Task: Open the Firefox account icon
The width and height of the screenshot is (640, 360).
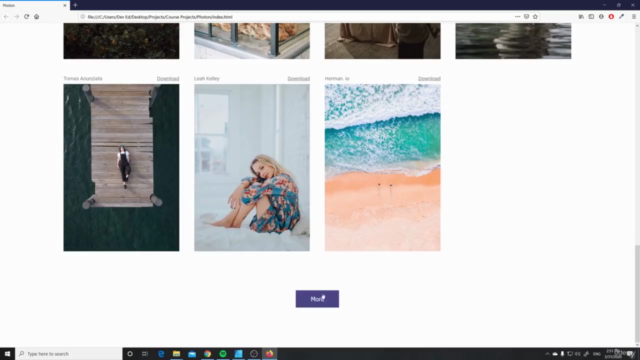Action: [x=601, y=17]
